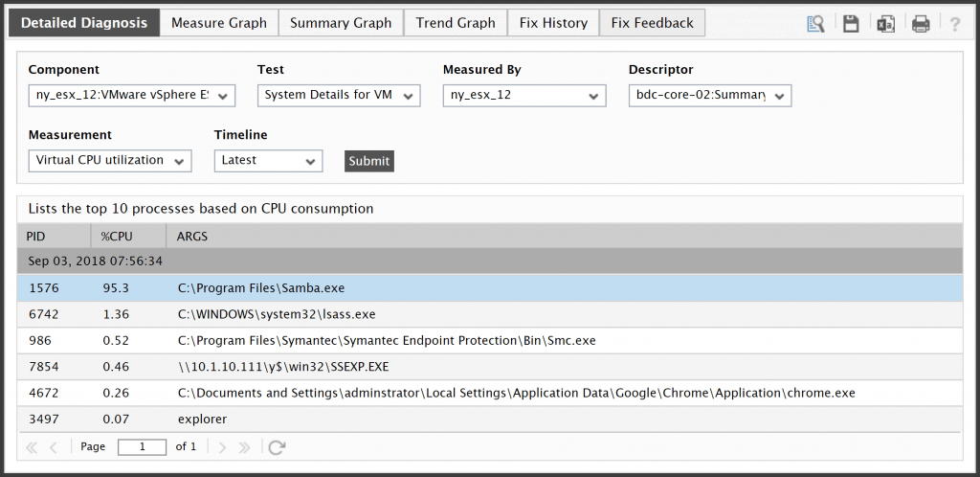
Task: Click the save floppy disk icon
Action: click(851, 24)
